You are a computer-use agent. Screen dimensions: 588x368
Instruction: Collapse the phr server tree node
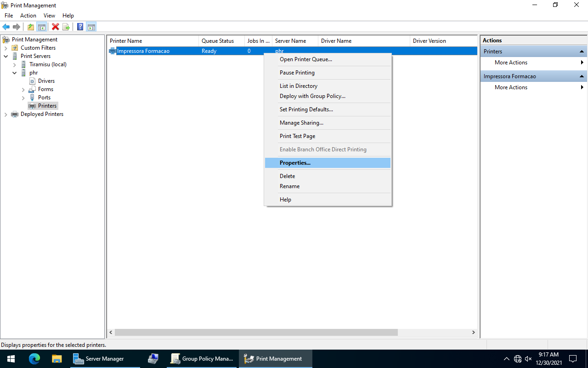click(14, 73)
